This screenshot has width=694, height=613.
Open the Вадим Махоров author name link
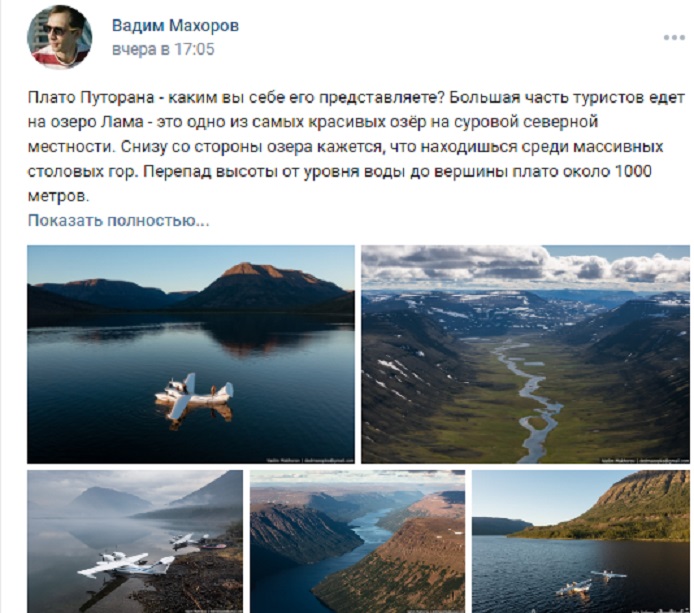[175, 25]
